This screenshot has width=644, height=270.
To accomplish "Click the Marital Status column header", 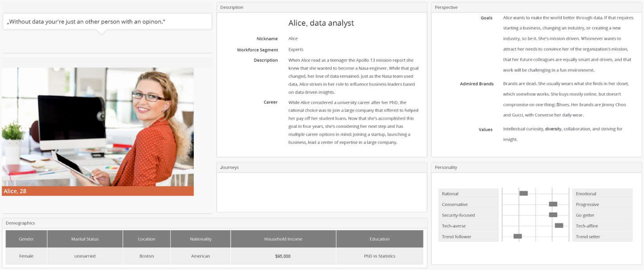I will click(85, 239).
